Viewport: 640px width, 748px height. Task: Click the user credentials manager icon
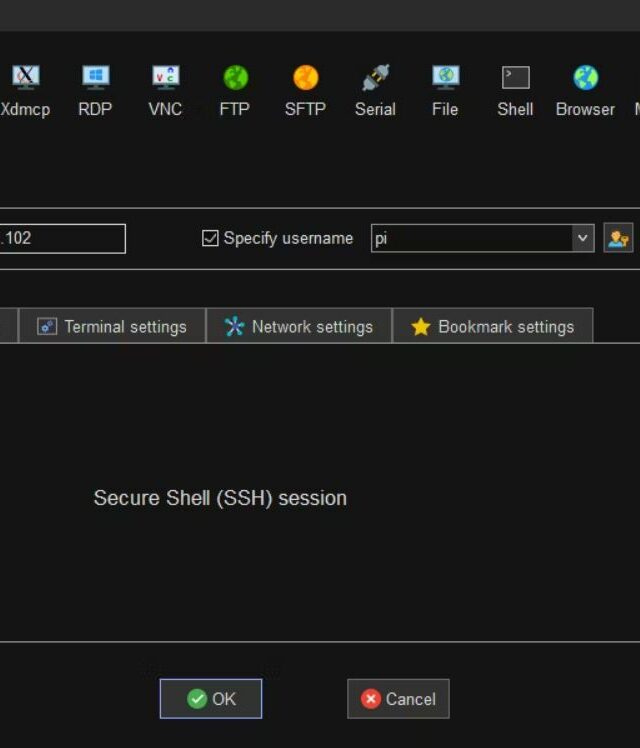(618, 238)
